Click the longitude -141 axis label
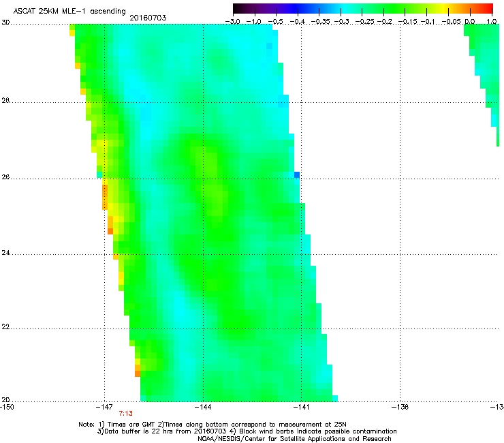 click(301, 407)
